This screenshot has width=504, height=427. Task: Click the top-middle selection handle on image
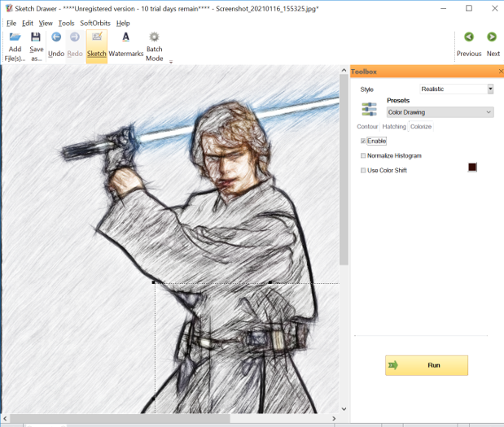coord(270,282)
